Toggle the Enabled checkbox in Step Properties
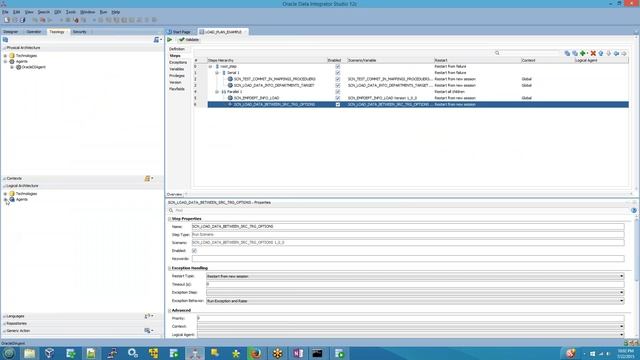This screenshot has height=360, width=640. tap(194, 251)
